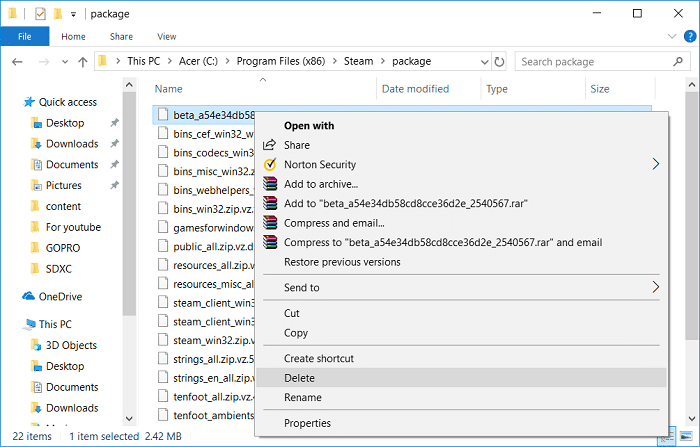This screenshot has height=447, width=700.
Task: Click the WinRAR icon beside Add to archive
Action: 269,184
